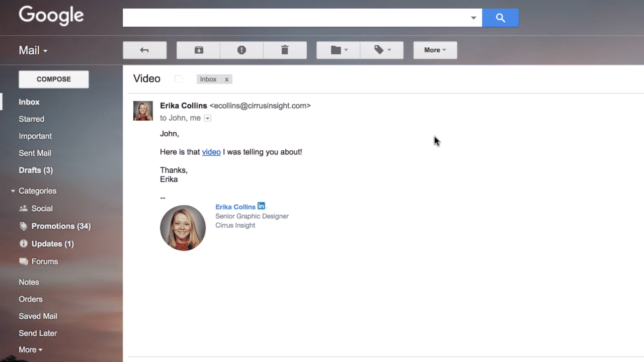This screenshot has width=644, height=362.
Task: Click the 'Video' subject heading
Action: point(147,79)
